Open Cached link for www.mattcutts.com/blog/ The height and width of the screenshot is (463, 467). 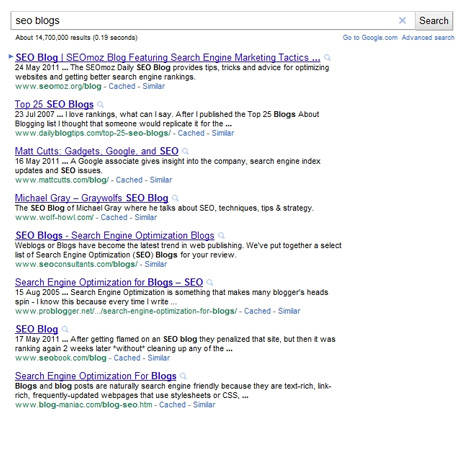[x=129, y=180]
